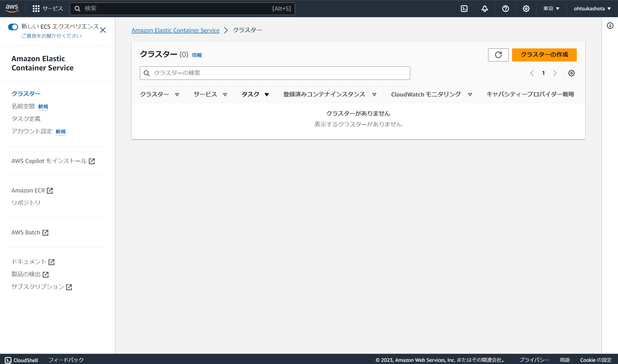
Task: Click external link icon beside サブスクリプション
Action: (69, 287)
